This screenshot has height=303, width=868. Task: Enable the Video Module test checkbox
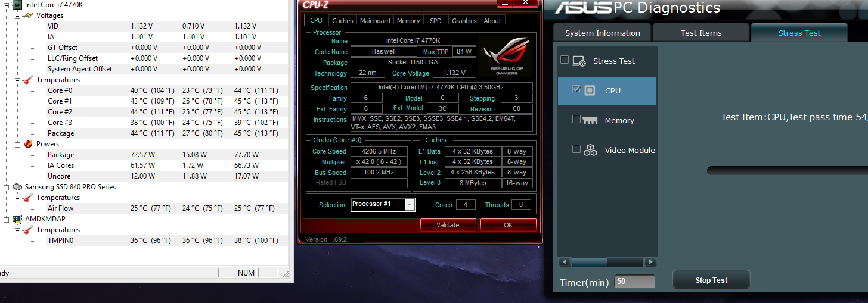click(576, 149)
